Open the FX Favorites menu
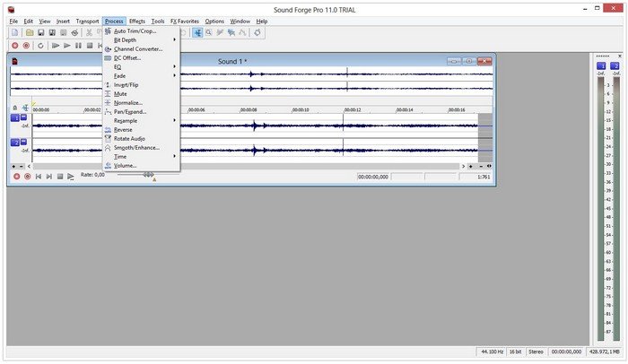 point(185,22)
